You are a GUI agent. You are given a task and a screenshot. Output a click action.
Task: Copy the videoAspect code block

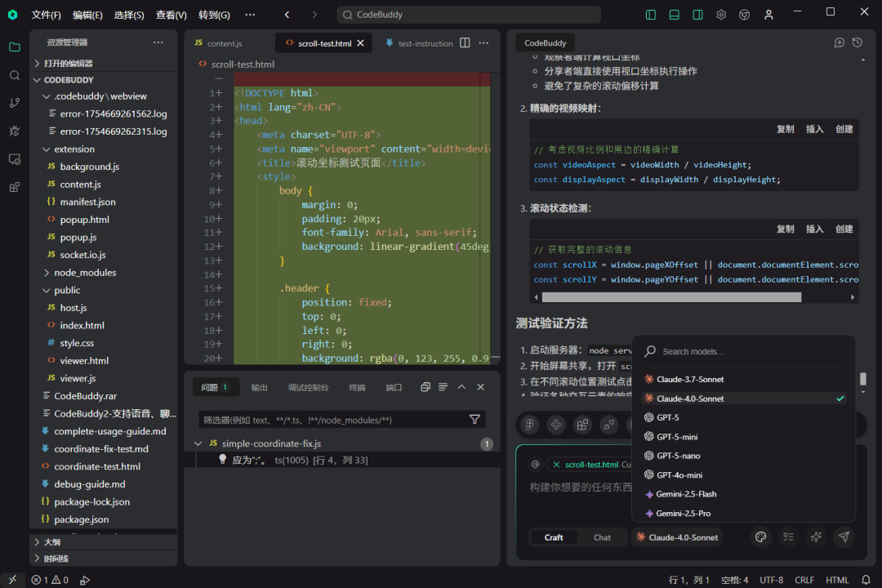click(786, 129)
